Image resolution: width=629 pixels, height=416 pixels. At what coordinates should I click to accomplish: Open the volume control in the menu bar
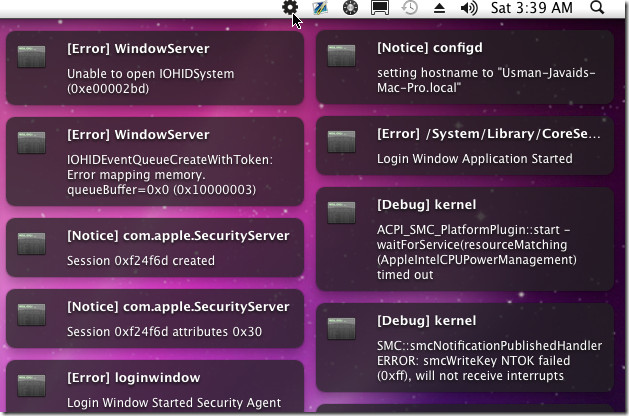469,8
